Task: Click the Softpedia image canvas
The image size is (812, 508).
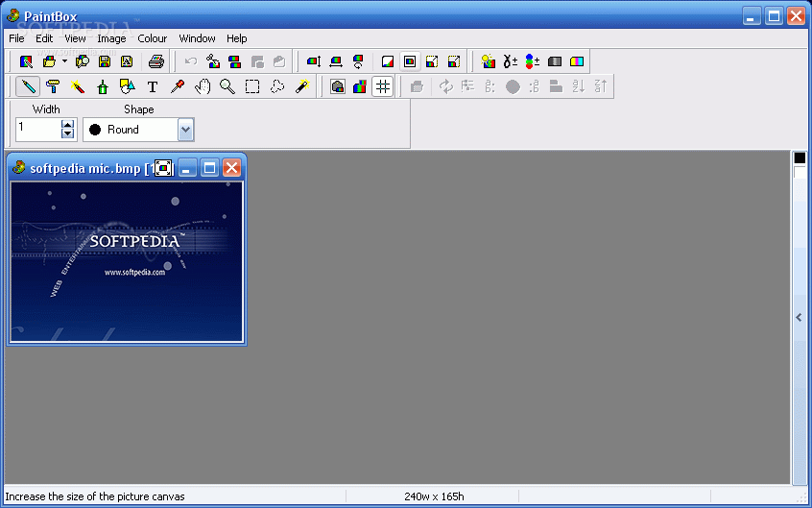Action: [x=127, y=262]
